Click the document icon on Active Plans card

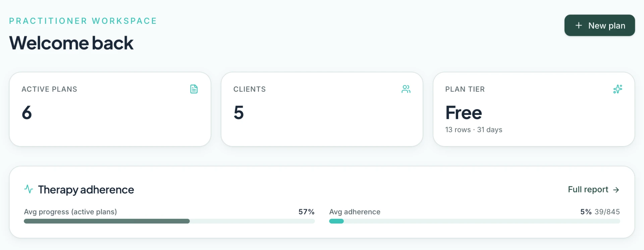[194, 89]
